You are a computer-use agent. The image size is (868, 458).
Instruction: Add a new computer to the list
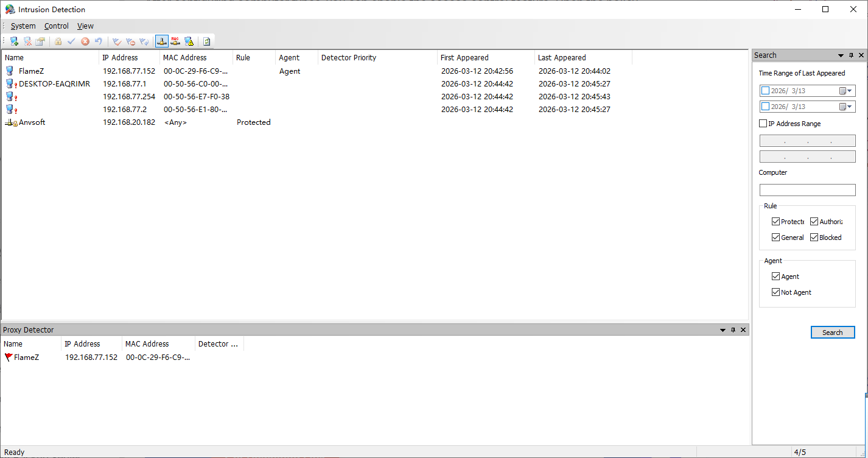click(x=13, y=41)
